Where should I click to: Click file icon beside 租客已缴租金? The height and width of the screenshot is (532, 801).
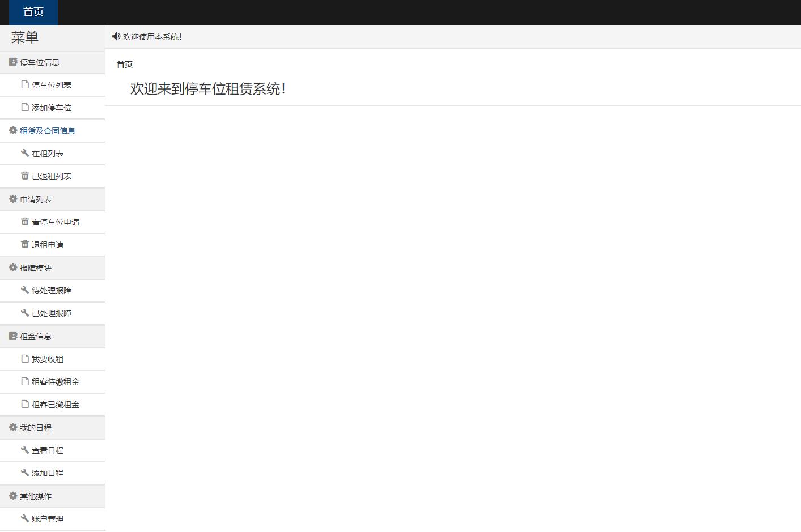click(25, 404)
